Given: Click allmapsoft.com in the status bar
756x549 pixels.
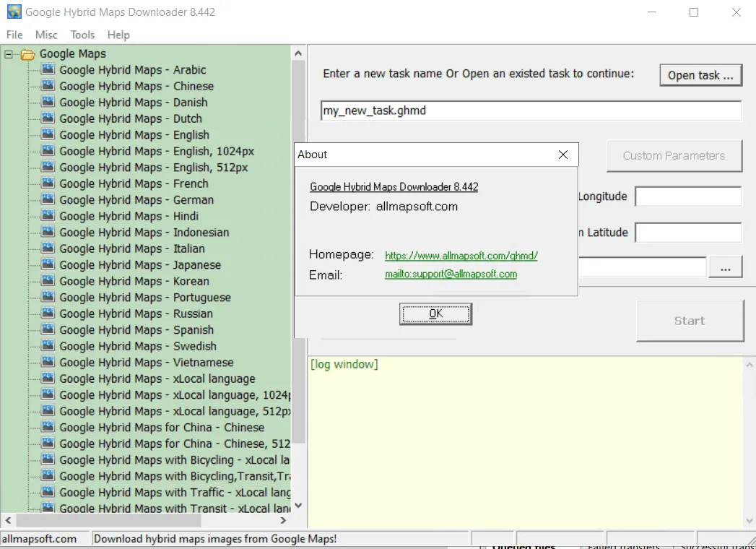Looking at the screenshot, I should coord(39,538).
